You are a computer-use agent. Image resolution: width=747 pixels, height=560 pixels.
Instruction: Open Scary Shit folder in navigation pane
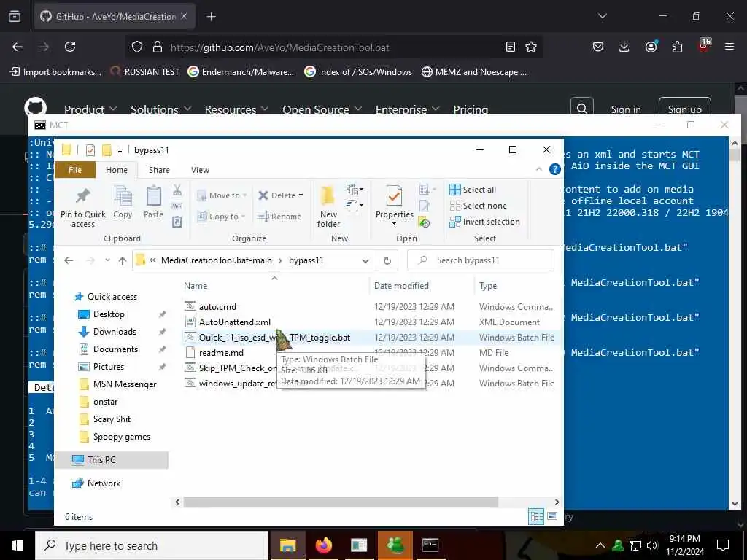point(112,419)
